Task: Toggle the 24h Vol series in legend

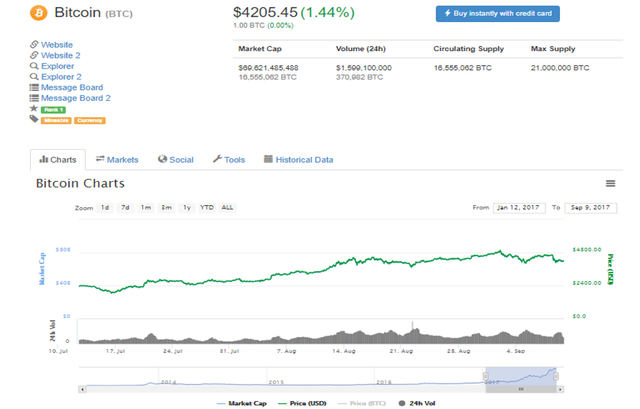Action: pos(417,403)
